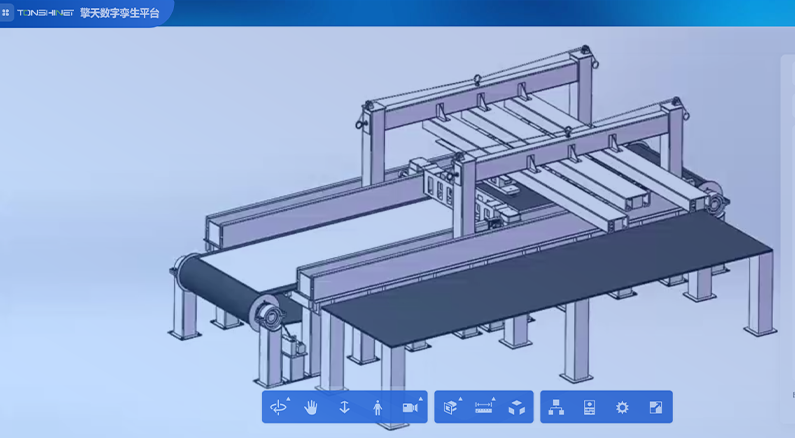Image resolution: width=795 pixels, height=438 pixels.
Task: Activate the Pan hand tool
Action: click(x=311, y=407)
